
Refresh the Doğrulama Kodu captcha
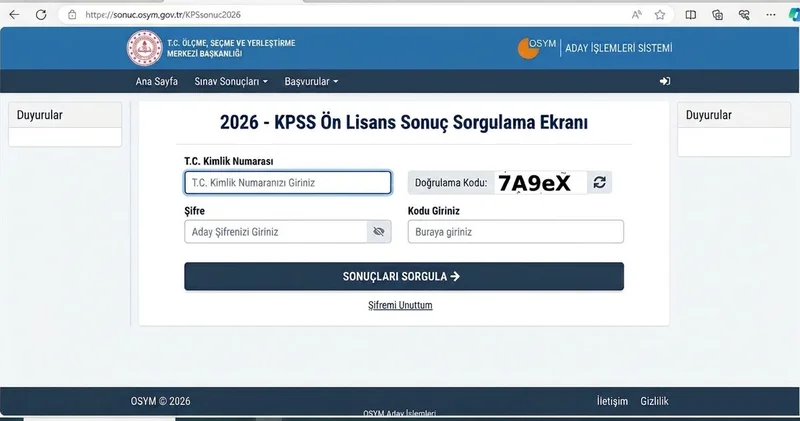(599, 182)
